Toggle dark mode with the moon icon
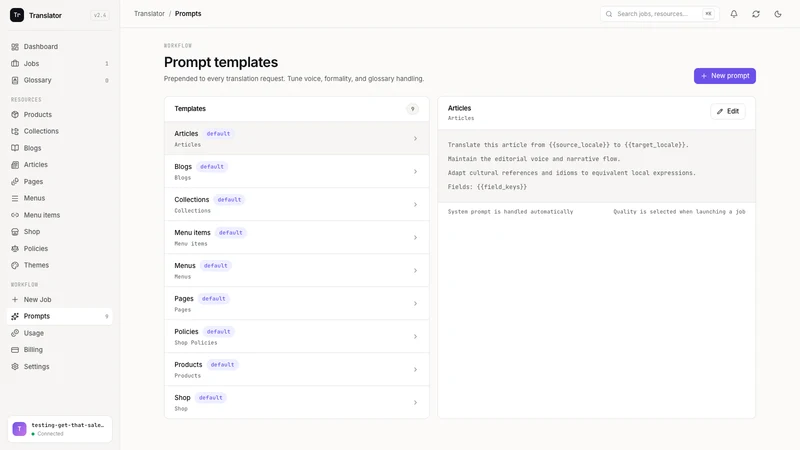Screen dimensions: 800x450 [778, 14]
